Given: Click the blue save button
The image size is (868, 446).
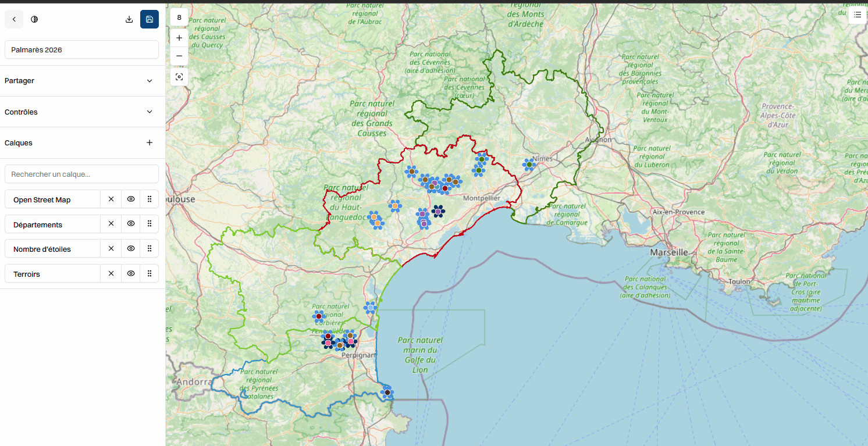Looking at the screenshot, I should click(150, 19).
